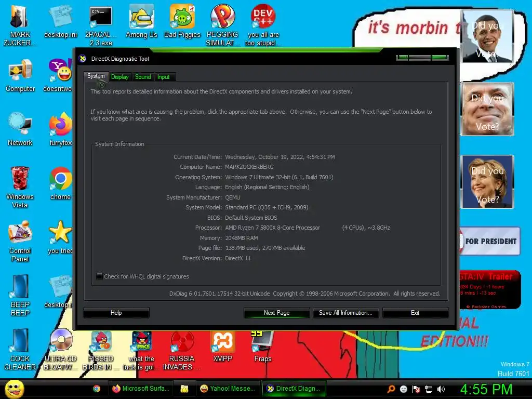The height and width of the screenshot is (399, 532).
Task: Click the flag action center tray icon
Action: coord(416,389)
